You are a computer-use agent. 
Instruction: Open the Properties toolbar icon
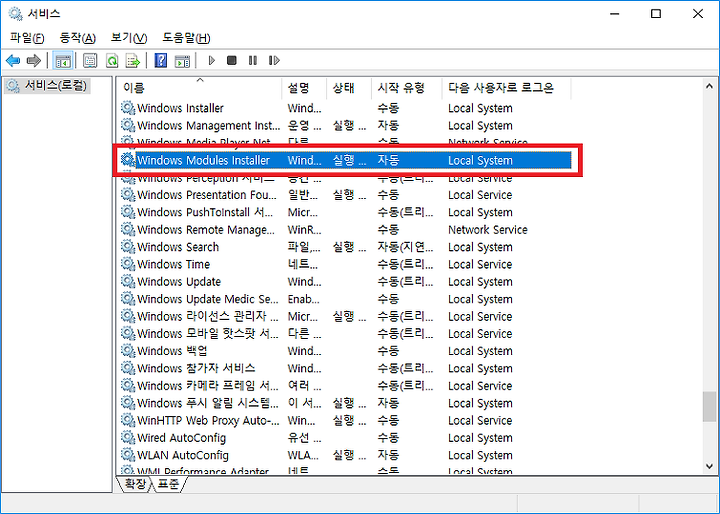click(x=90, y=61)
